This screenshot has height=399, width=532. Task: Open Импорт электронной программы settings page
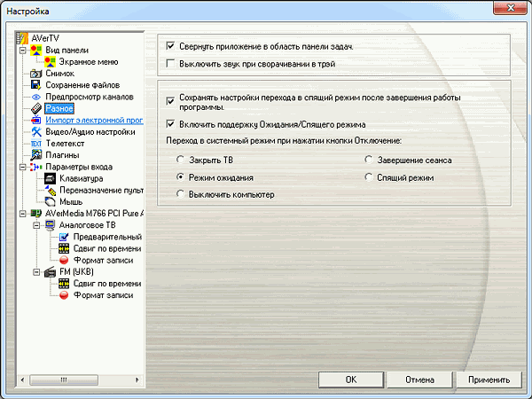pyautogui.click(x=94, y=120)
